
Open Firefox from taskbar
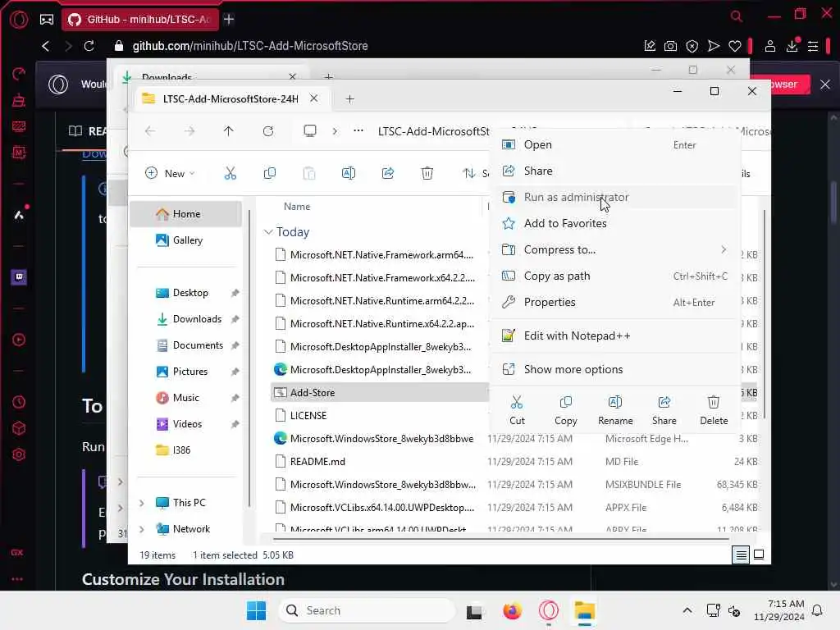coord(512,610)
